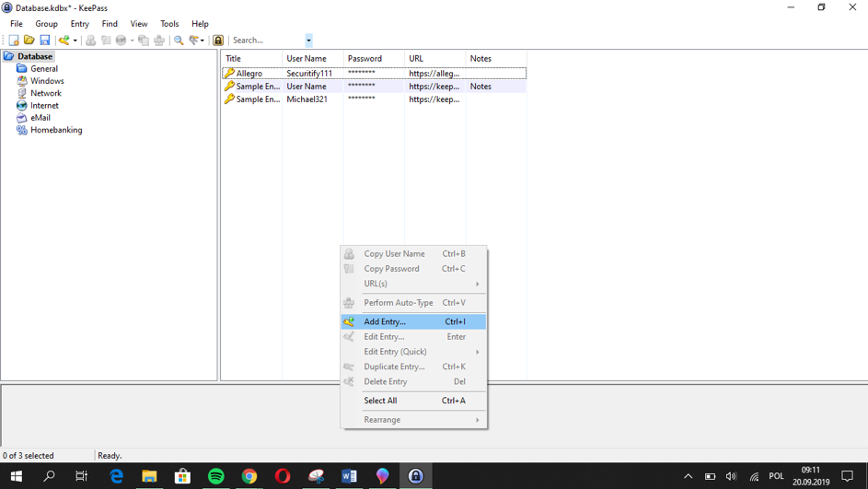868x489 pixels.
Task: Click the Michael321 user name cell
Action: click(307, 99)
